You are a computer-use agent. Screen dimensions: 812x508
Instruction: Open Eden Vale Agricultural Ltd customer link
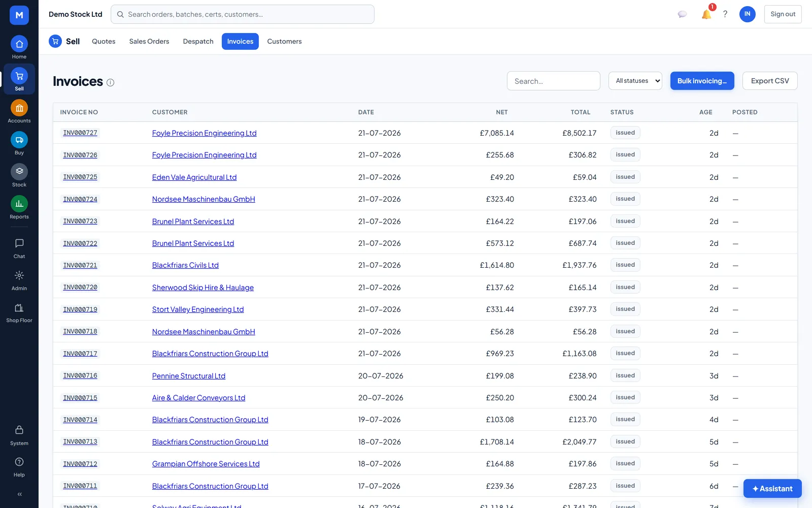pos(194,177)
